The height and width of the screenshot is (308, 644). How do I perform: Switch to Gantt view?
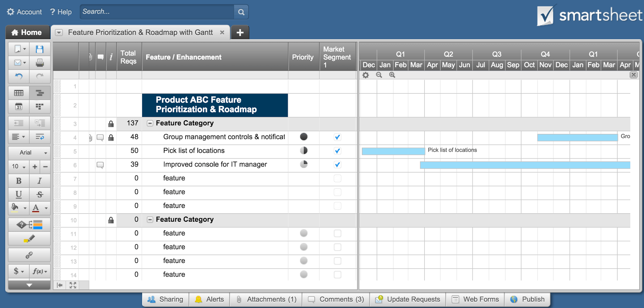pyautogui.click(x=39, y=93)
